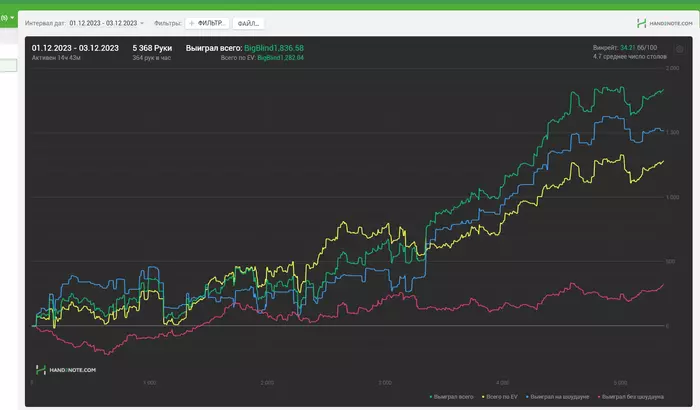Click the 5 368 Руки hands count
The height and width of the screenshot is (410, 700).
[x=152, y=48]
